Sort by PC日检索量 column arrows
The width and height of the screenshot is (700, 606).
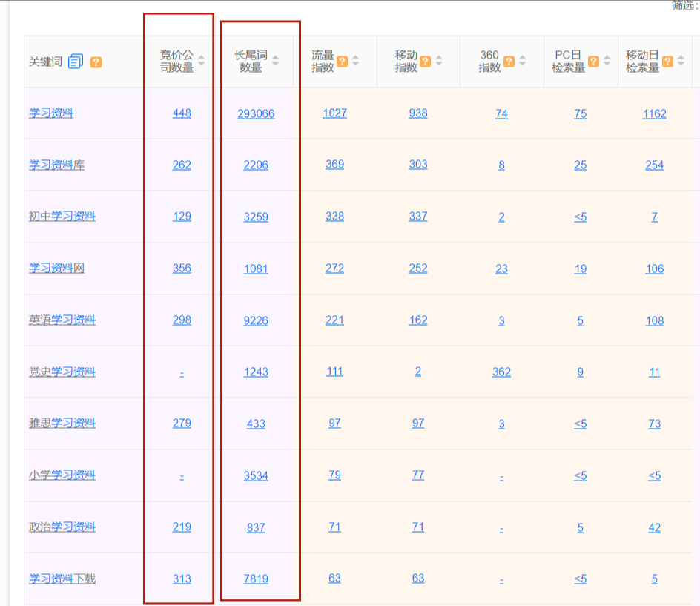[x=607, y=61]
